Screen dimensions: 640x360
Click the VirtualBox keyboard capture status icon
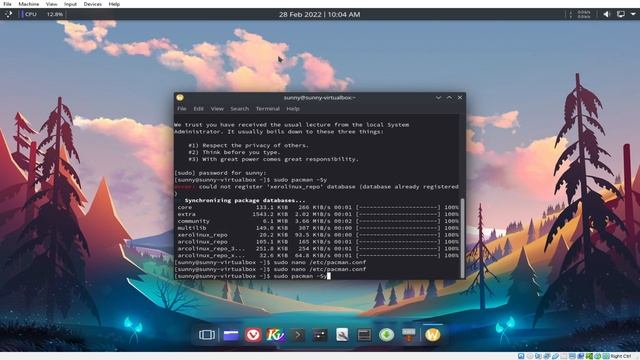[x=606, y=356]
